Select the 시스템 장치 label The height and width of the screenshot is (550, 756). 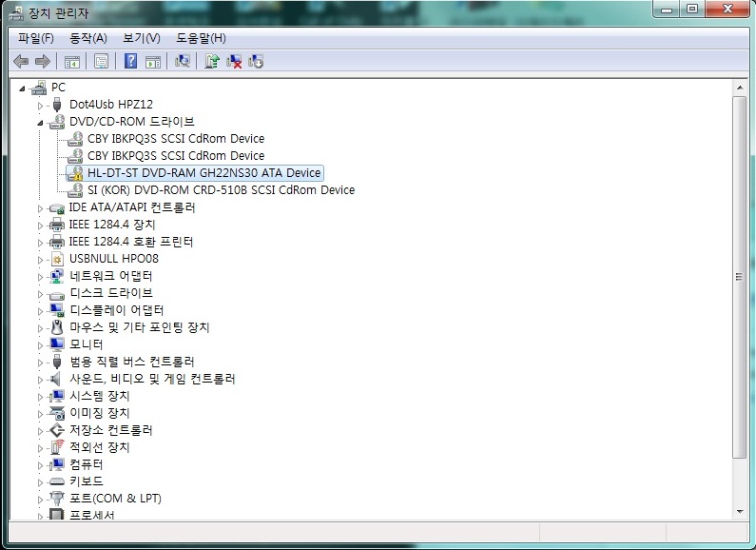pyautogui.click(x=99, y=396)
